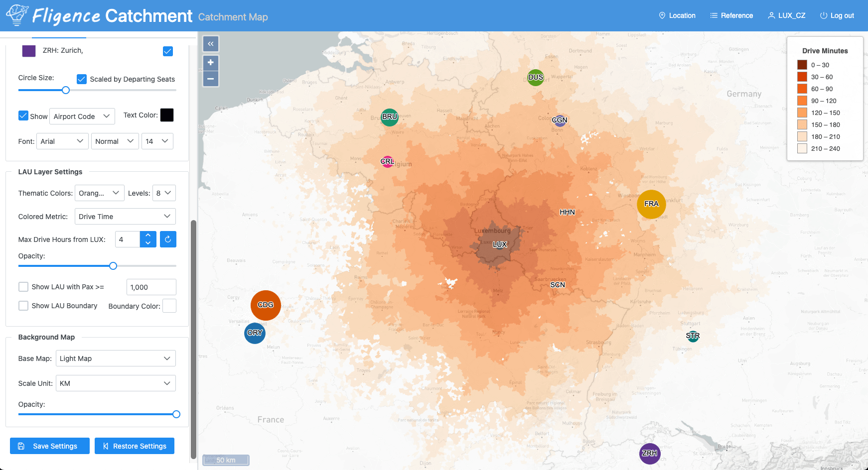Click the Log out power icon
The height and width of the screenshot is (470, 868).
823,15
